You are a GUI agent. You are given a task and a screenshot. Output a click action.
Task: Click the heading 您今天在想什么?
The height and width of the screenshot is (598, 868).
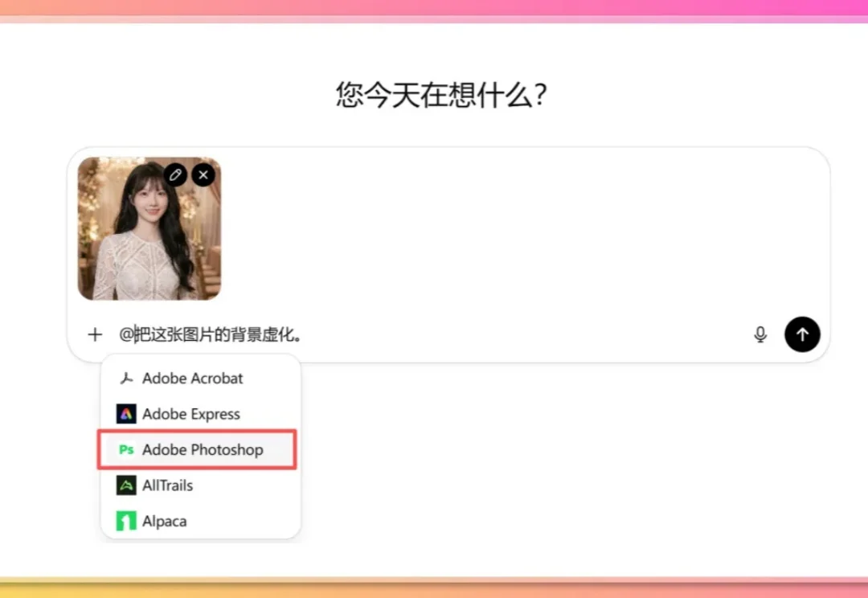(x=441, y=95)
